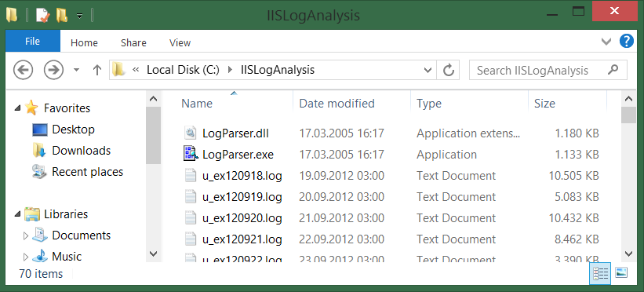644x292 pixels.
Task: Switch to Details view icon
Action: (x=600, y=273)
